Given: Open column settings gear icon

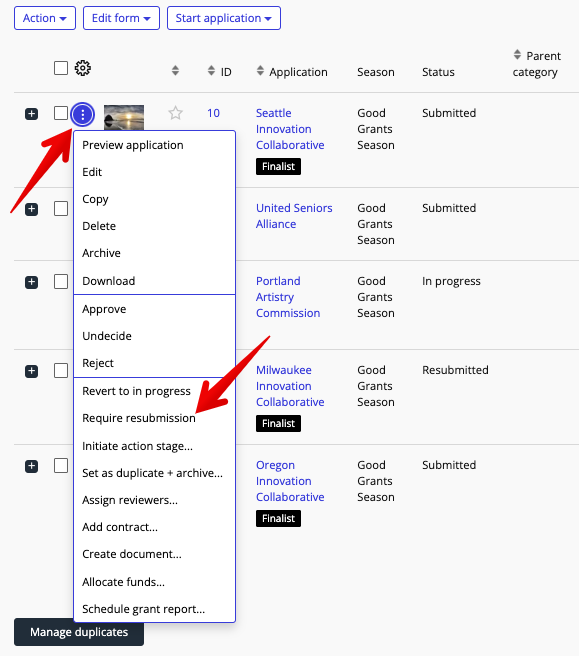Looking at the screenshot, I should tap(83, 68).
